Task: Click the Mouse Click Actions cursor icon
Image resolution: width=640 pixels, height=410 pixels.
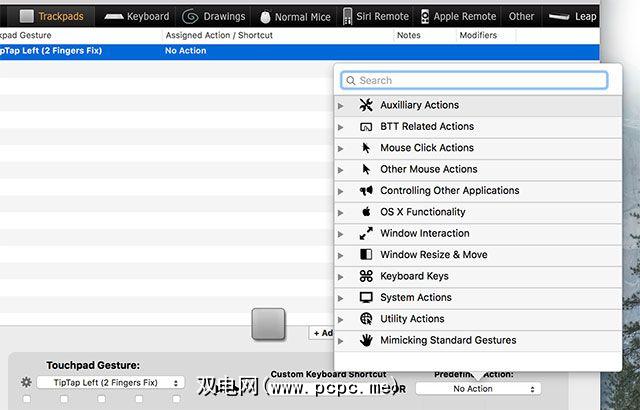Action: pyautogui.click(x=366, y=148)
